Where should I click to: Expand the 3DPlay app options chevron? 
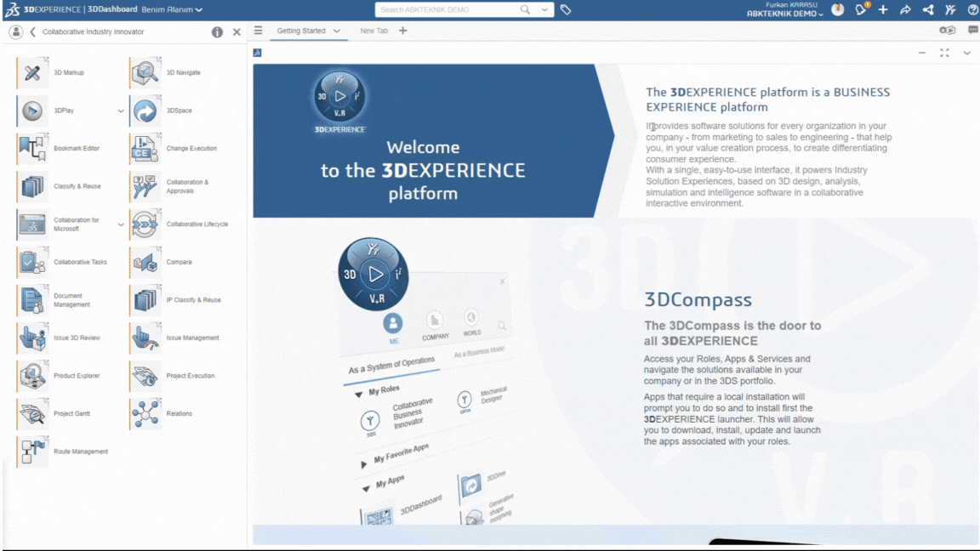coord(121,111)
